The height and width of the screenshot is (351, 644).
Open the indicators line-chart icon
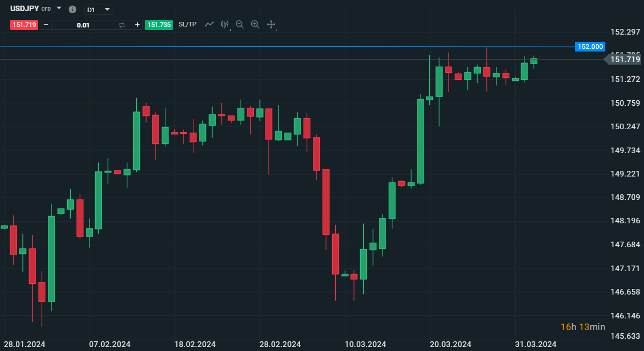209,24
